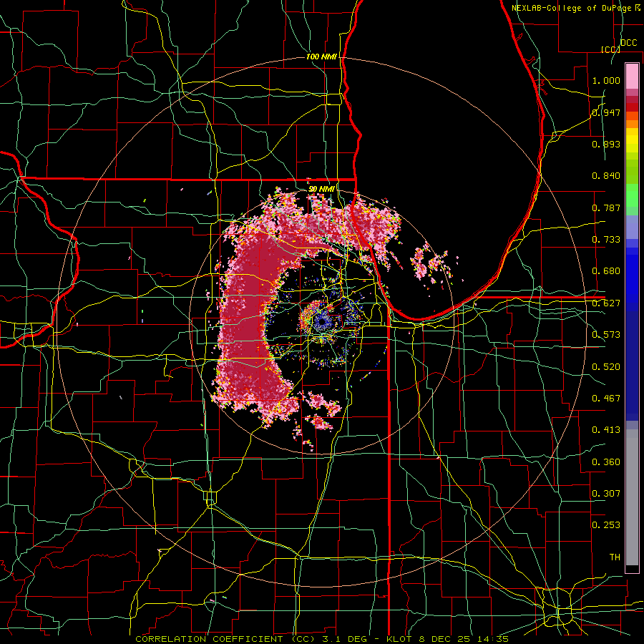Click the Correlation Coefficient caption at bottom
The height and width of the screenshot is (644, 644).
point(322,639)
